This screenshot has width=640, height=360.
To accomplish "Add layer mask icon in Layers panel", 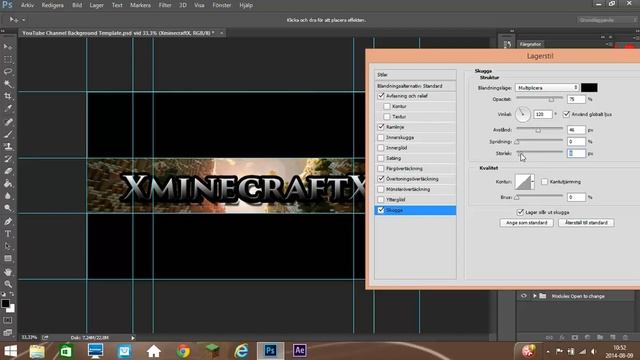I will point(575,338).
